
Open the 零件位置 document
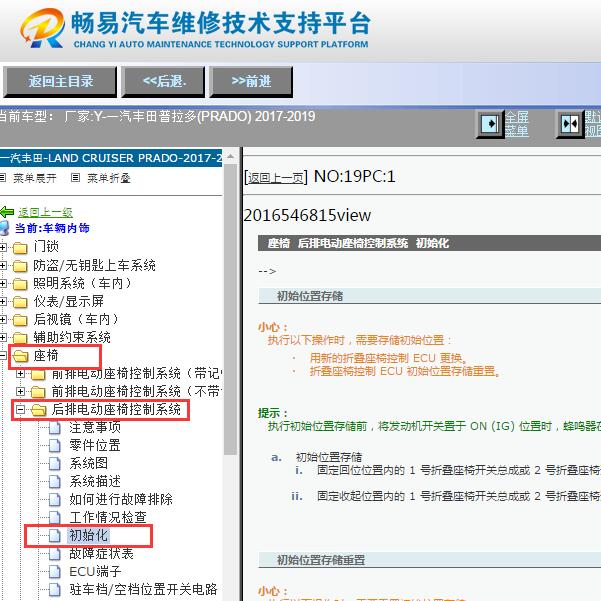(95, 445)
